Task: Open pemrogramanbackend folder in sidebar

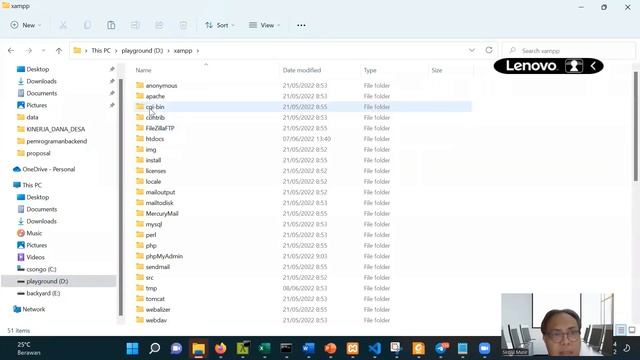Action: (x=56, y=141)
